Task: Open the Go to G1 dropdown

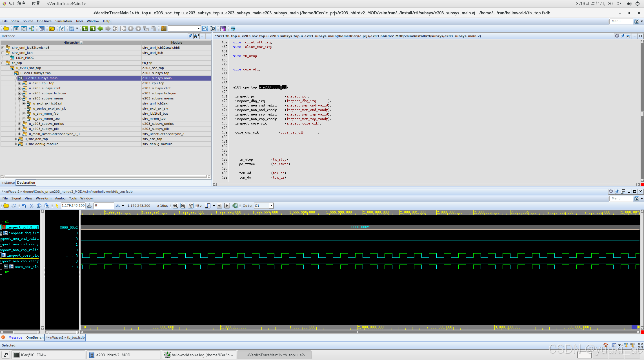Action: click(271, 206)
